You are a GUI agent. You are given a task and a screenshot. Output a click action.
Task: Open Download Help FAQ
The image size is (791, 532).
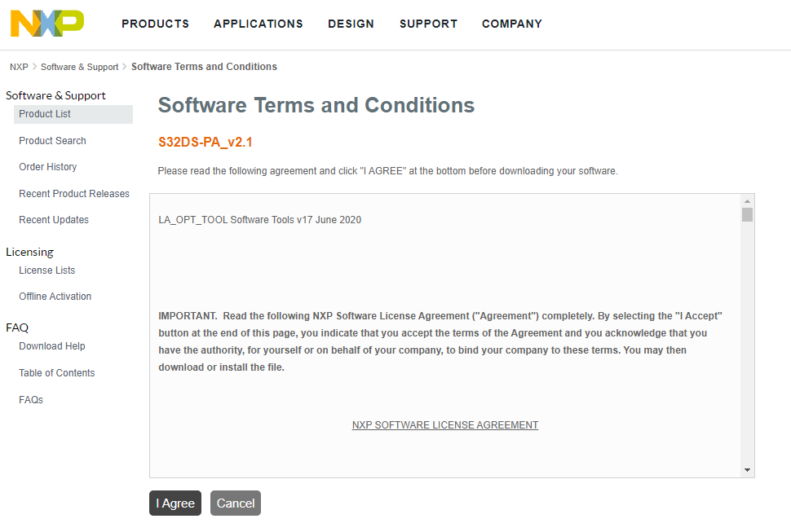(x=52, y=346)
